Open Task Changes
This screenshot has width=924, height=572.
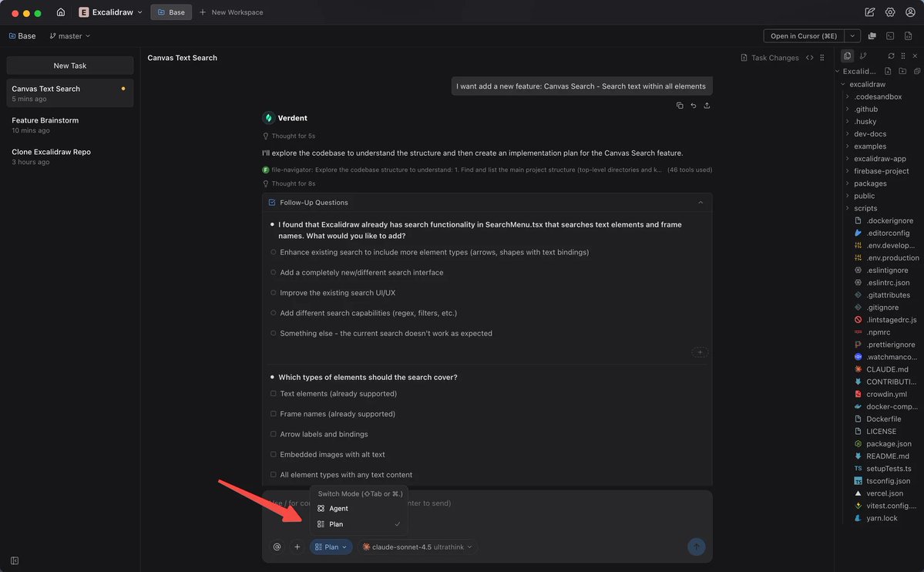point(769,58)
